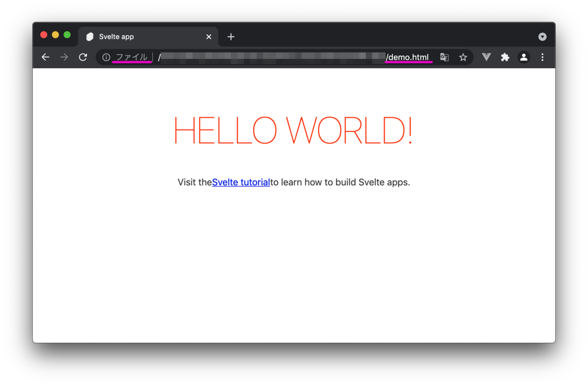588x386 pixels.
Task: Open the Extensions puzzle menu
Action: [505, 57]
